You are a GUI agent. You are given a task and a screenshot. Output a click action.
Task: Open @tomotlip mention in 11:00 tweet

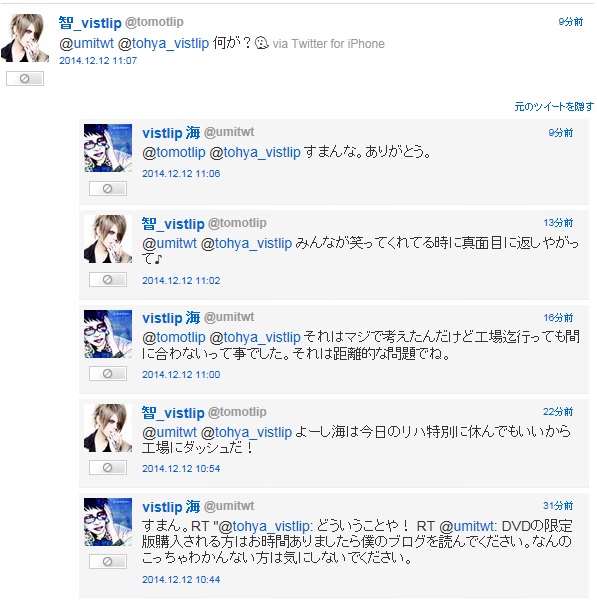coord(174,337)
